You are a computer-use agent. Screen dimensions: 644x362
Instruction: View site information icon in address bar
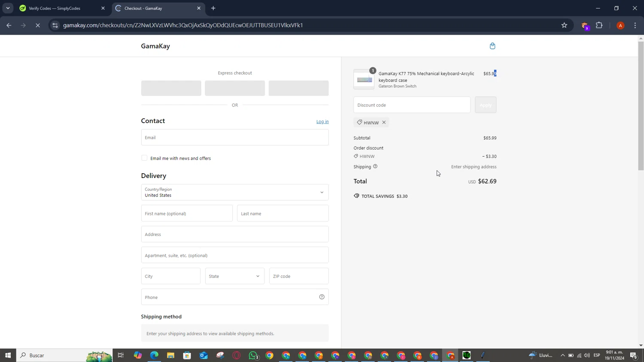pos(55,25)
